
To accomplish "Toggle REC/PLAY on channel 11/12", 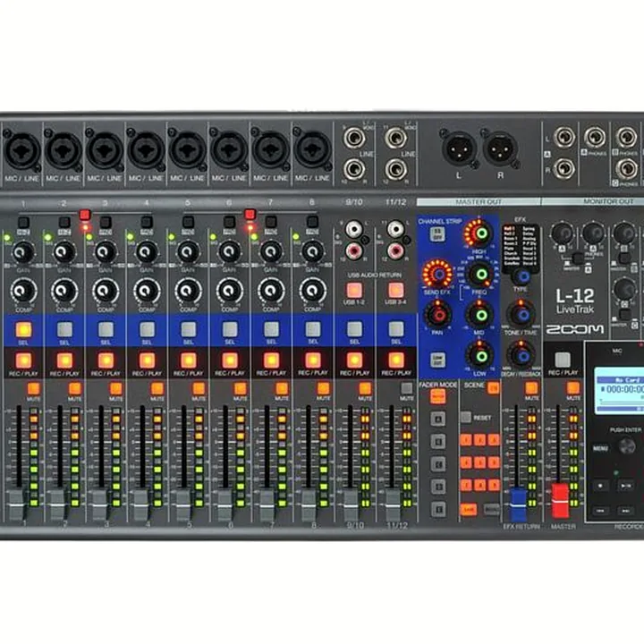I will click(396, 360).
